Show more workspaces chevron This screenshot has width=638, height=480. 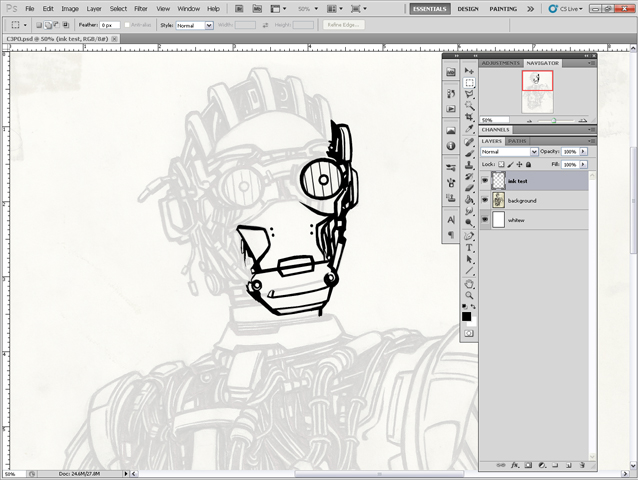530,9
